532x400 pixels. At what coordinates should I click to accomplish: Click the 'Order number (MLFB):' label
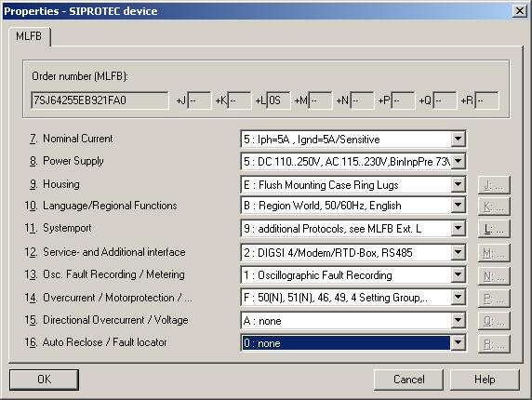(x=80, y=76)
